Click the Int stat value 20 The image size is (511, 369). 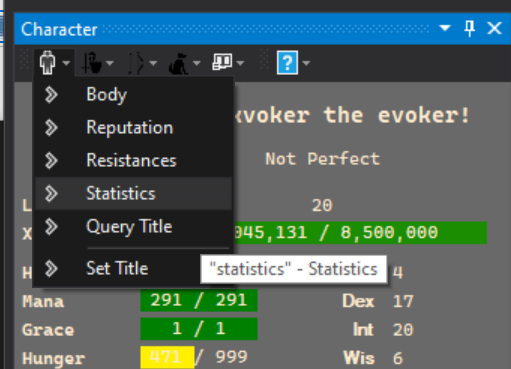403,330
